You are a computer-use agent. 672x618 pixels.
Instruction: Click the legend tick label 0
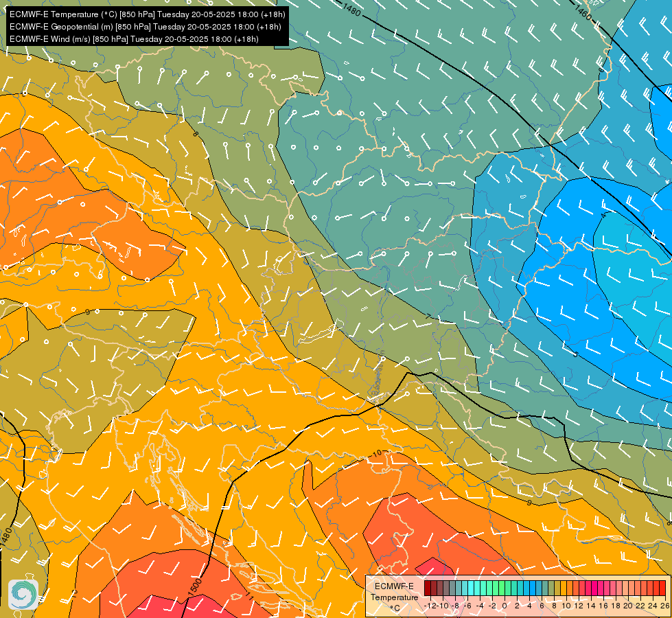[x=504, y=606]
